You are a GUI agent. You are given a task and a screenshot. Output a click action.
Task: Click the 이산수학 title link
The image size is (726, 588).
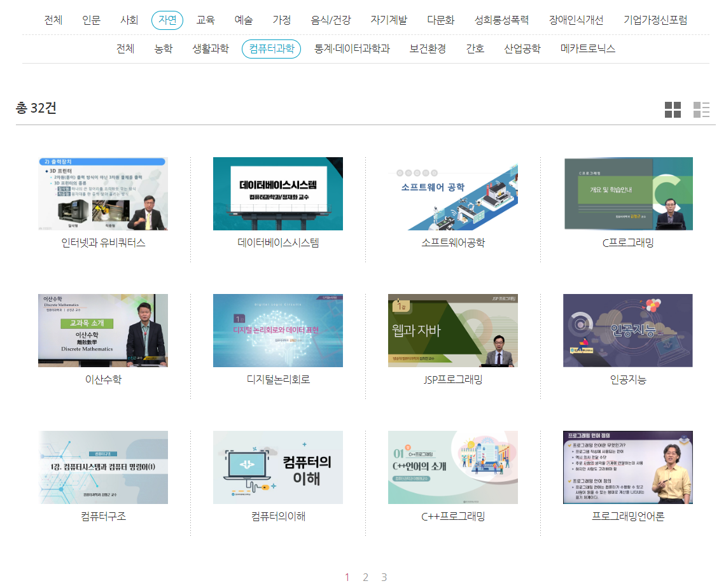tap(103, 380)
